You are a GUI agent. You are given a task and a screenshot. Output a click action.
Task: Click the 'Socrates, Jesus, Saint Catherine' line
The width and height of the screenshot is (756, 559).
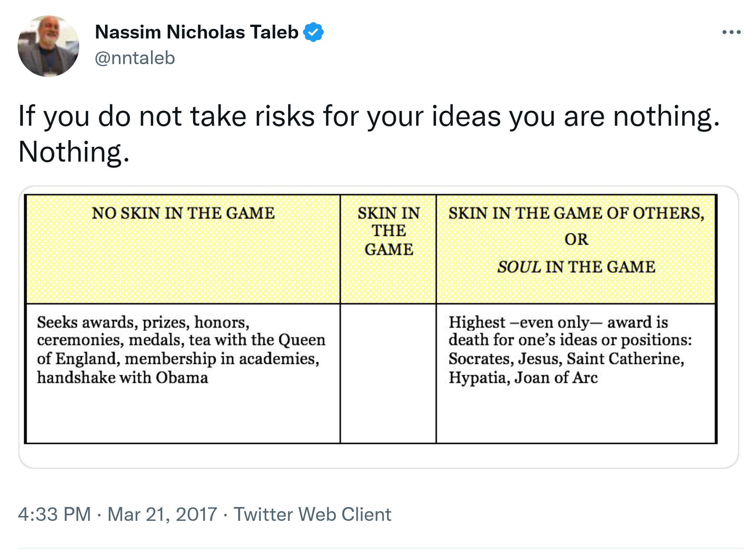[x=566, y=359]
